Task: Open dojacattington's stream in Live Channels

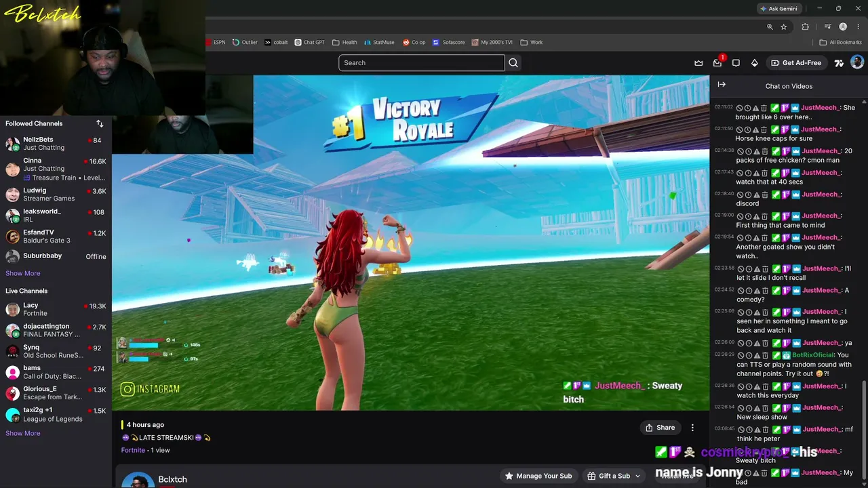Action: coord(56,330)
